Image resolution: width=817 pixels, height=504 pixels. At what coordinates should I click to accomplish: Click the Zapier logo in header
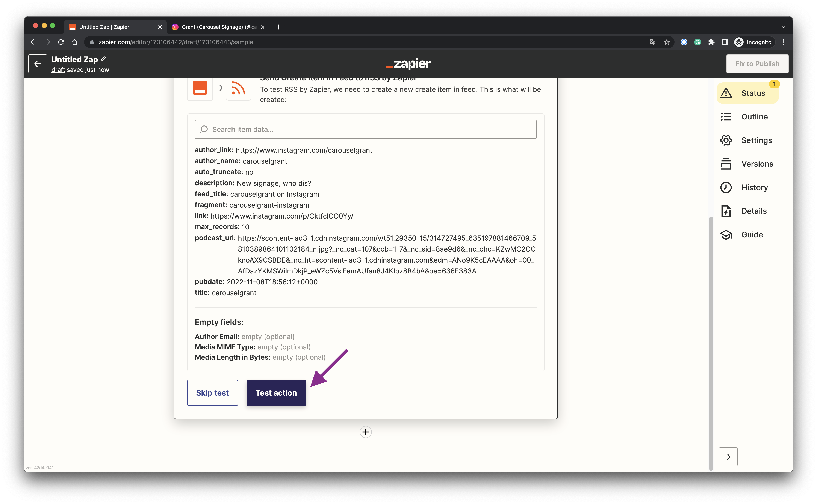(x=408, y=64)
